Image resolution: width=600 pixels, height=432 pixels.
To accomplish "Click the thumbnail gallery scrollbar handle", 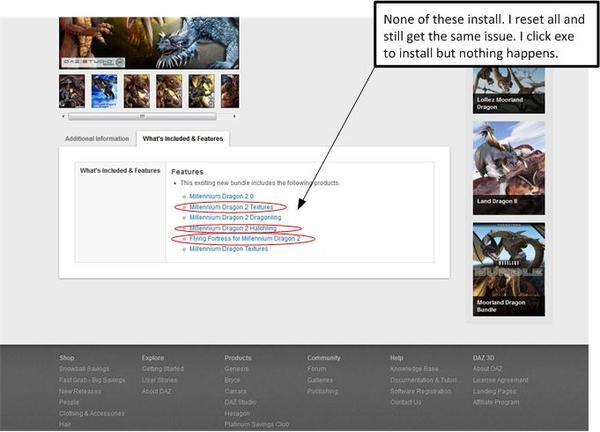I will pos(142,116).
